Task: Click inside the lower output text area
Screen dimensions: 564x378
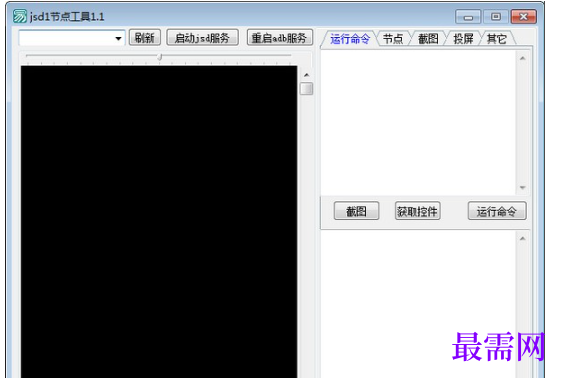Action: point(418,304)
